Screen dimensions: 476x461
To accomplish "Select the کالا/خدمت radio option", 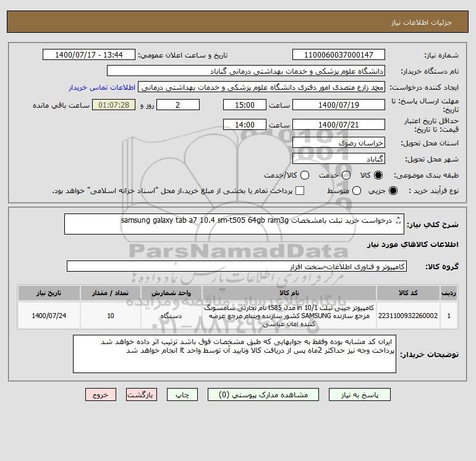I will point(305,175).
